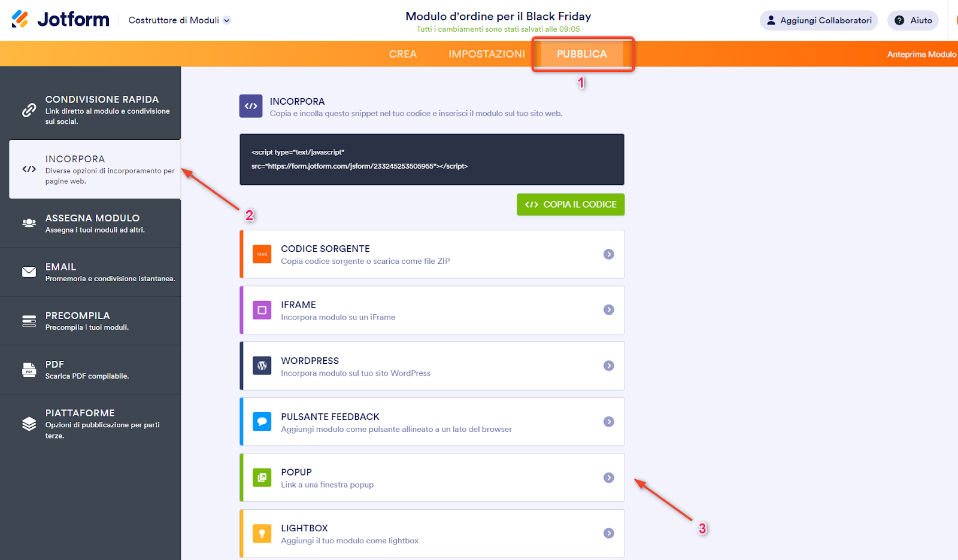Open the PDF sidebar section
Image resolution: width=958 pixels, height=560 pixels.
click(90, 370)
